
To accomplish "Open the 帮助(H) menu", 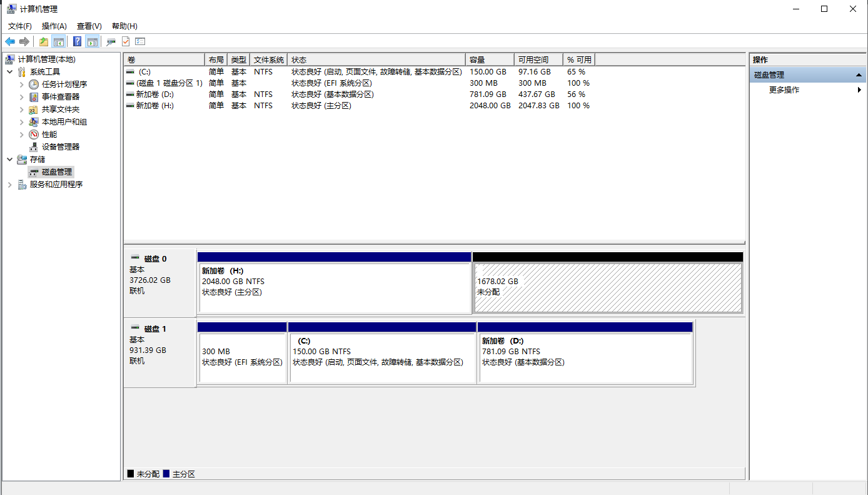I will click(124, 26).
